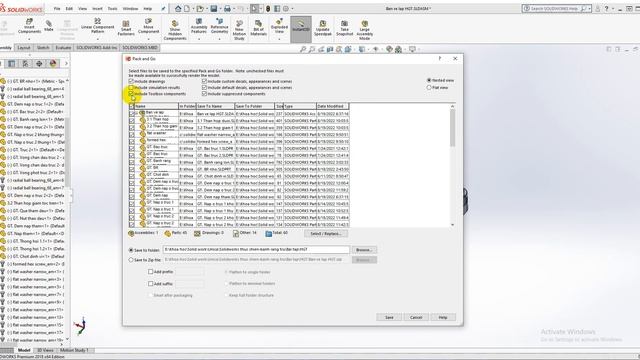Click the Exploded View tool
Screen dimensions: 640x360
(x=279, y=26)
